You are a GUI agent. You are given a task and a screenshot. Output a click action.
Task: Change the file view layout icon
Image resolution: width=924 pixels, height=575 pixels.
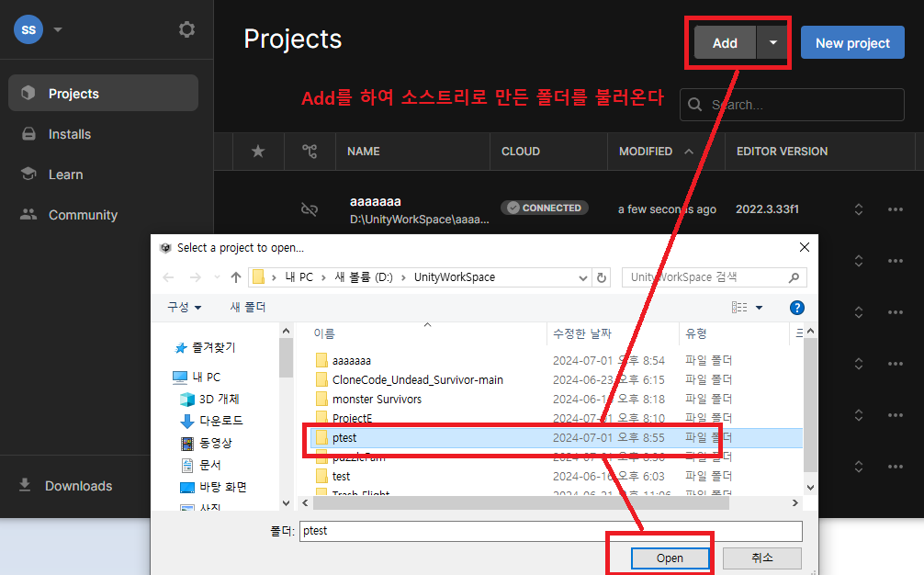click(739, 308)
